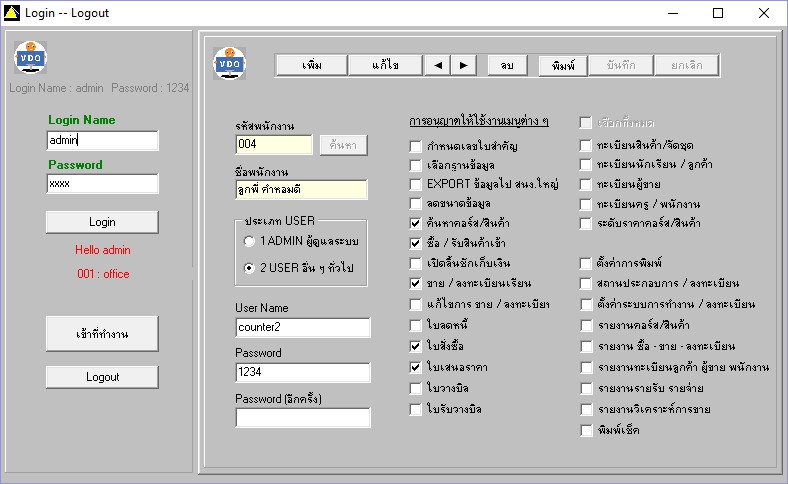Viewport: 788px width, 484px height.
Task: Toggle ตั้งค่าระบบการทำงาน / ลงทะเบียน checkbox
Action: (x=585, y=305)
